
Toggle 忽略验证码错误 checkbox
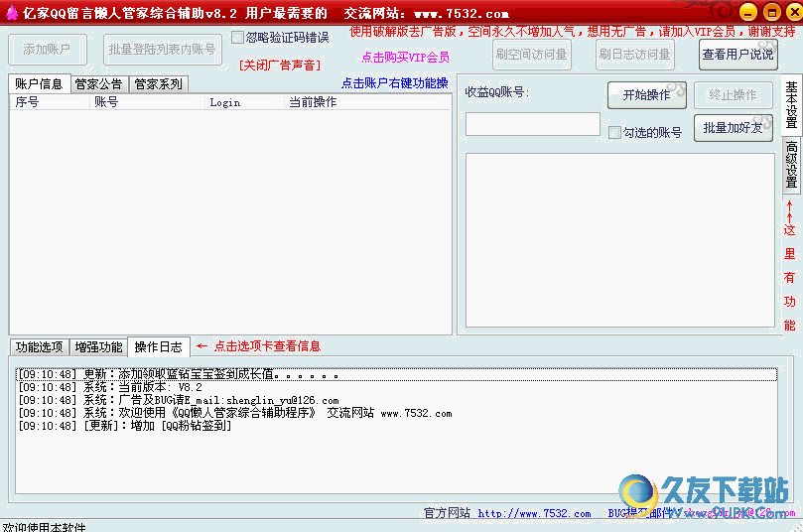click(x=237, y=38)
